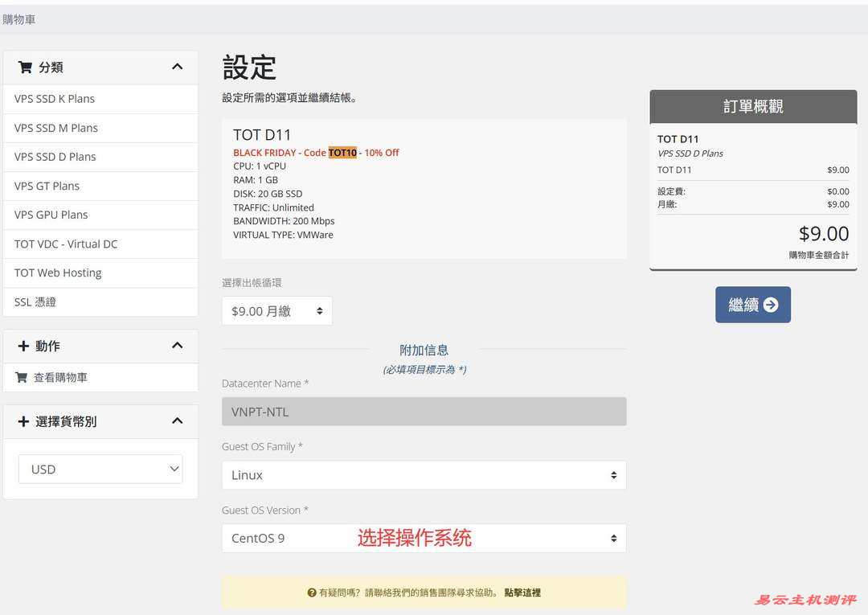Click the 點擊這裡 contact sales link
Viewport: 868px width, 615px height.
(x=523, y=592)
